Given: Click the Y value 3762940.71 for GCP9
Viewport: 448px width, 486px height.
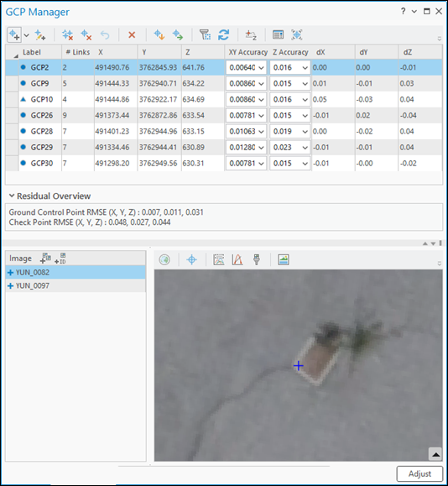Looking at the screenshot, I should 158,84.
